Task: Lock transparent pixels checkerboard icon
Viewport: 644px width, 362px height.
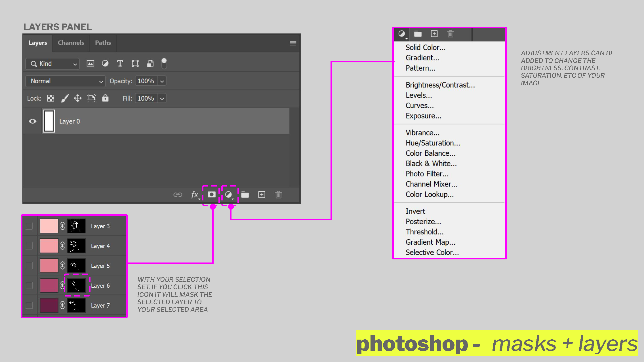Action: point(51,98)
